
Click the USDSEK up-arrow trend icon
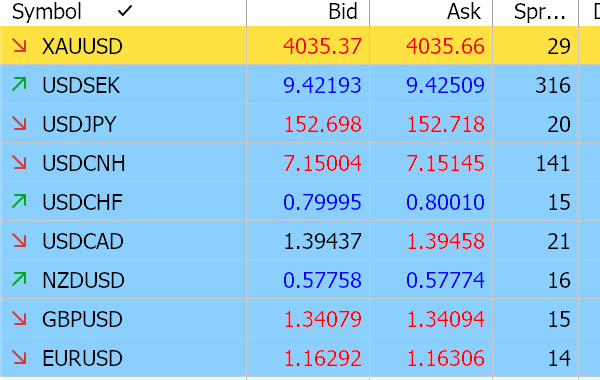(19, 85)
